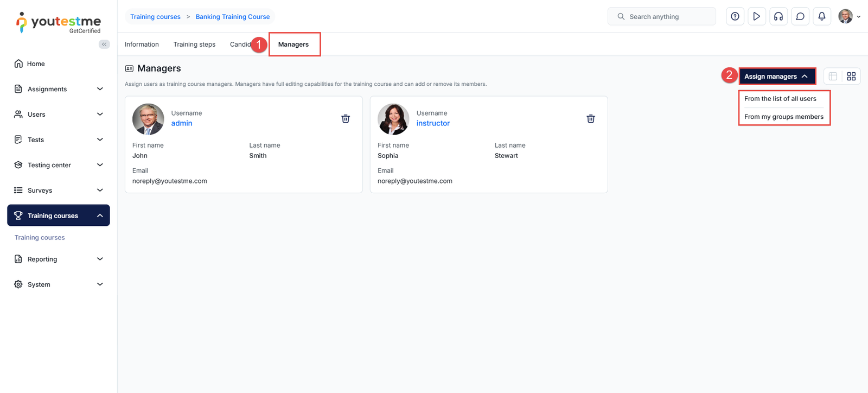
Task: Switch to grid card view
Action: pyautogui.click(x=851, y=77)
